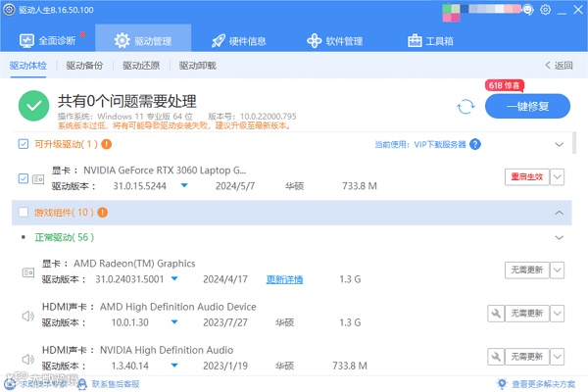Click the 一键修复 button
The width and height of the screenshot is (588, 392).
(527, 106)
